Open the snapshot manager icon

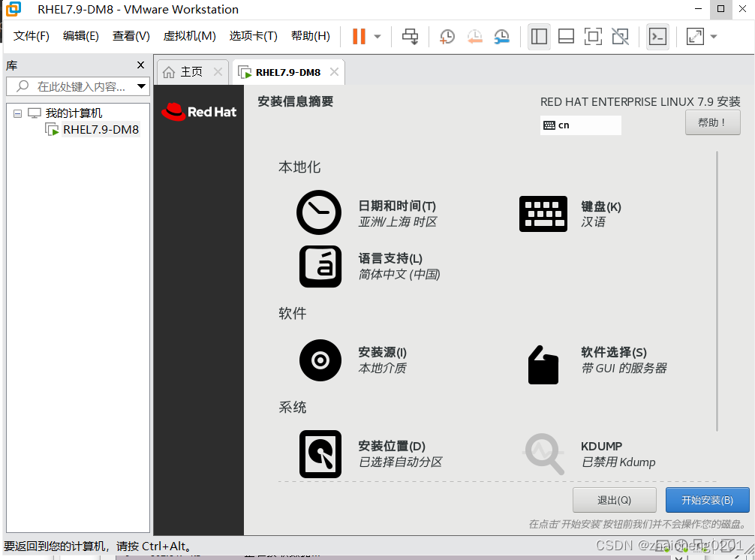point(501,36)
